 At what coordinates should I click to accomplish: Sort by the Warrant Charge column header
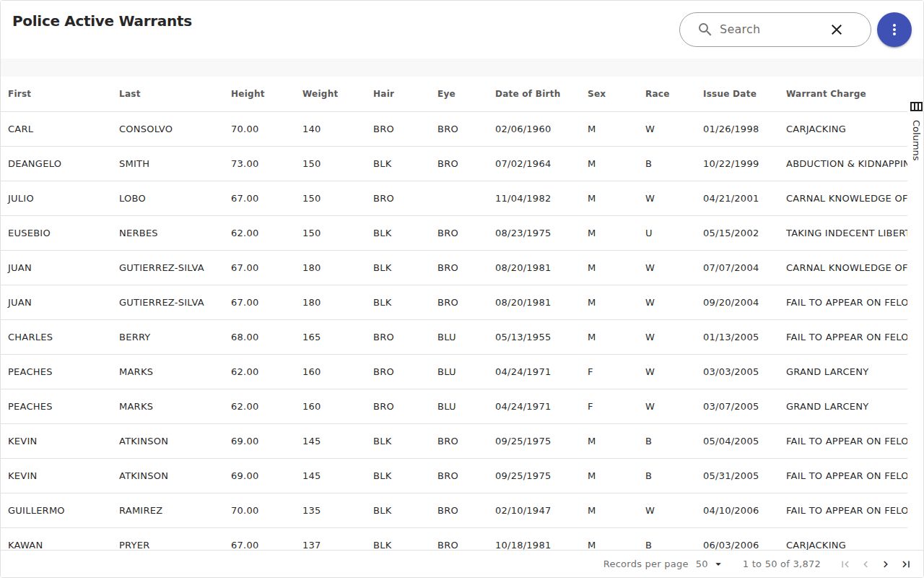pos(826,94)
